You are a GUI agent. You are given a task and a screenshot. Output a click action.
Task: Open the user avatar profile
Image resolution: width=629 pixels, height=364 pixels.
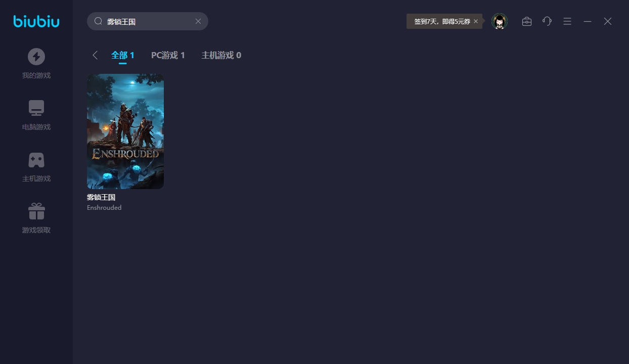pos(500,21)
